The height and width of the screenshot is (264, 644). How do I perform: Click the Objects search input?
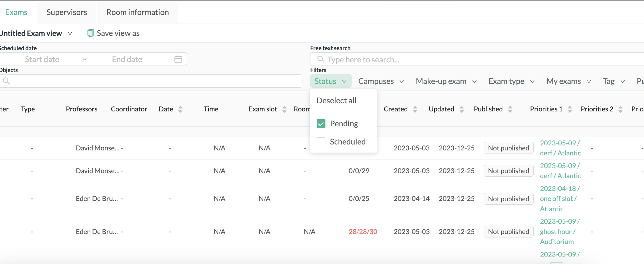150,81
